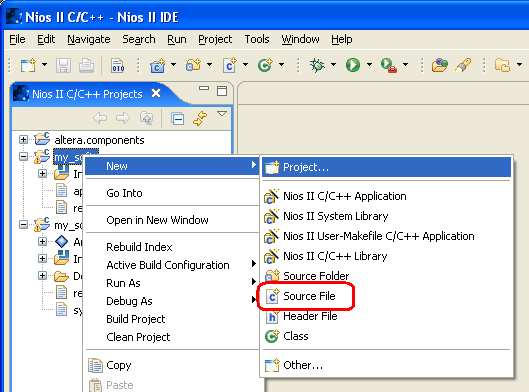Screen dimensions: 529x392
Task: Open the Run As submenu
Action: [172, 283]
